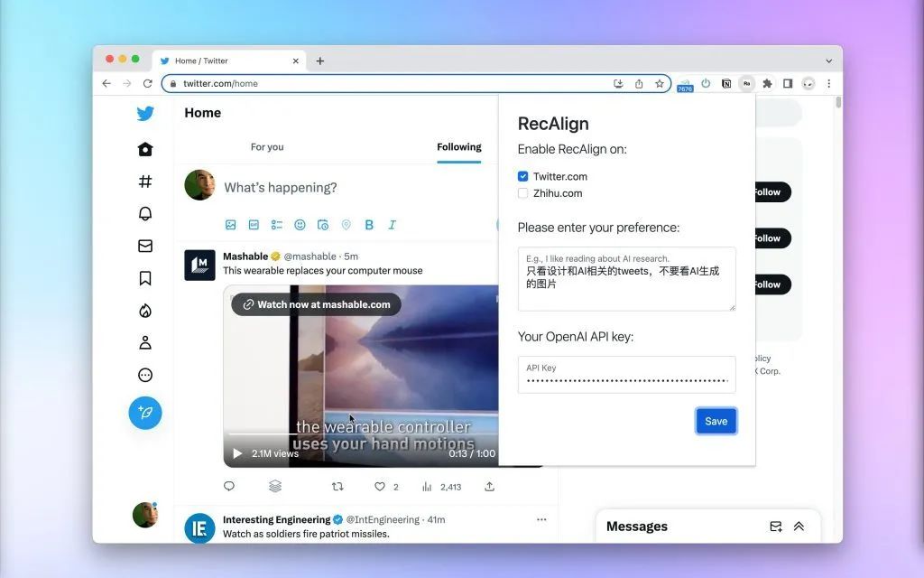Enable the Zhihu.com checkbox
The image size is (924, 578).
(522, 193)
